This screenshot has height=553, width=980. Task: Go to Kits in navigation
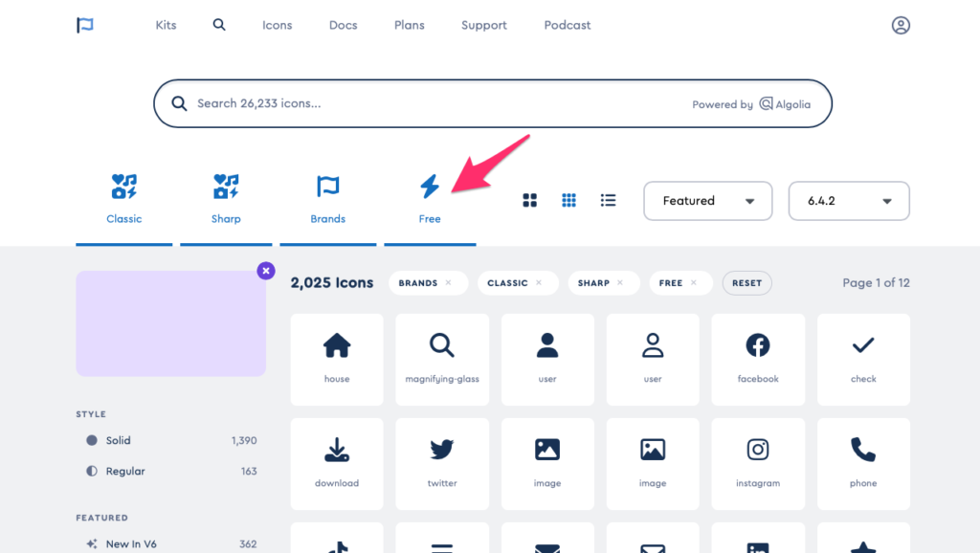(x=166, y=25)
